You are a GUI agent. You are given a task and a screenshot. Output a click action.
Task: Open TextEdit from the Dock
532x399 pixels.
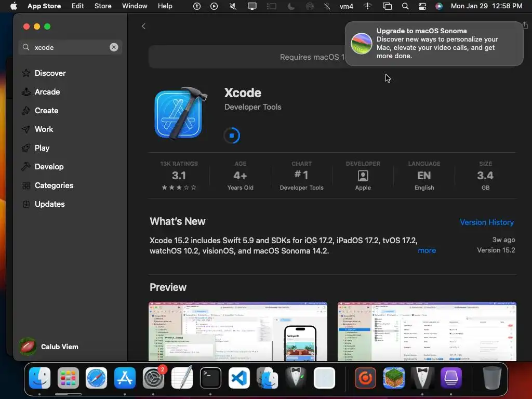[182, 378]
